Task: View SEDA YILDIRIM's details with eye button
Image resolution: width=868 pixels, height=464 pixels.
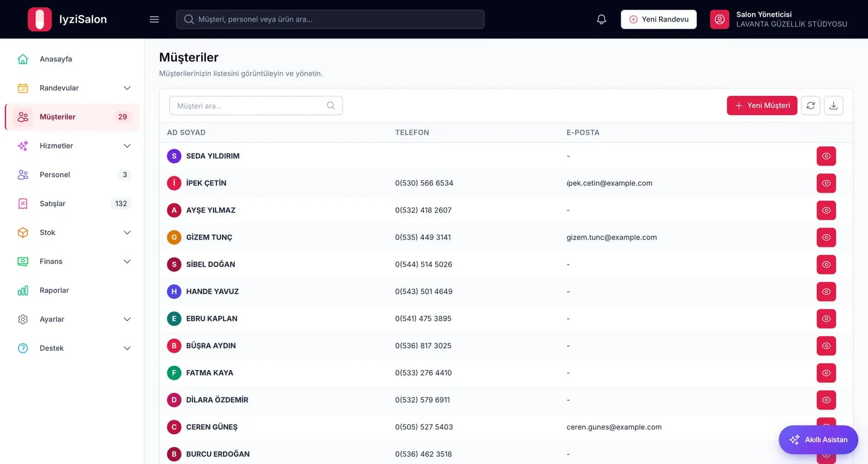Action: tap(826, 156)
